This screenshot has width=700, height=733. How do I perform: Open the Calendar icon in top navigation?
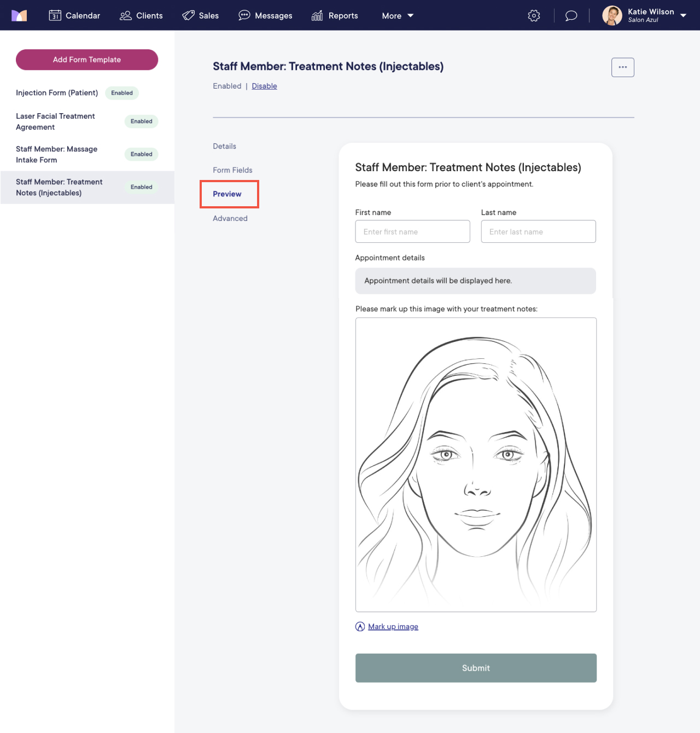55,15
